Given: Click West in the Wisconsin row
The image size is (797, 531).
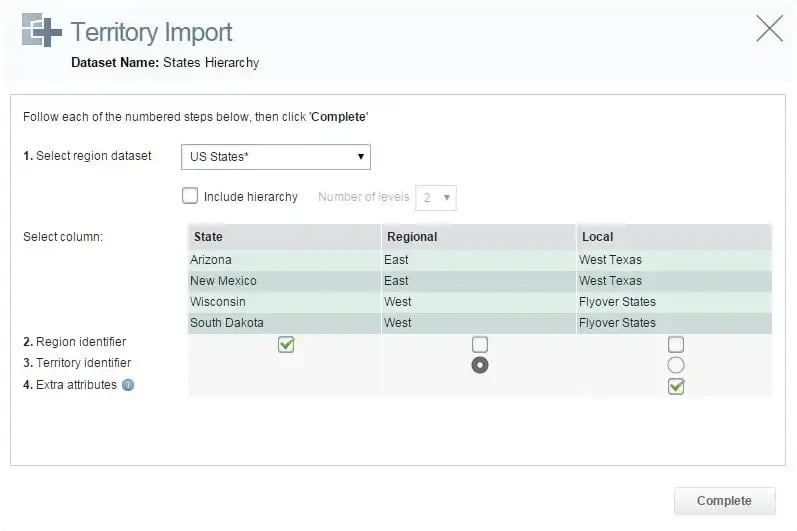Looking at the screenshot, I should click(479, 302).
